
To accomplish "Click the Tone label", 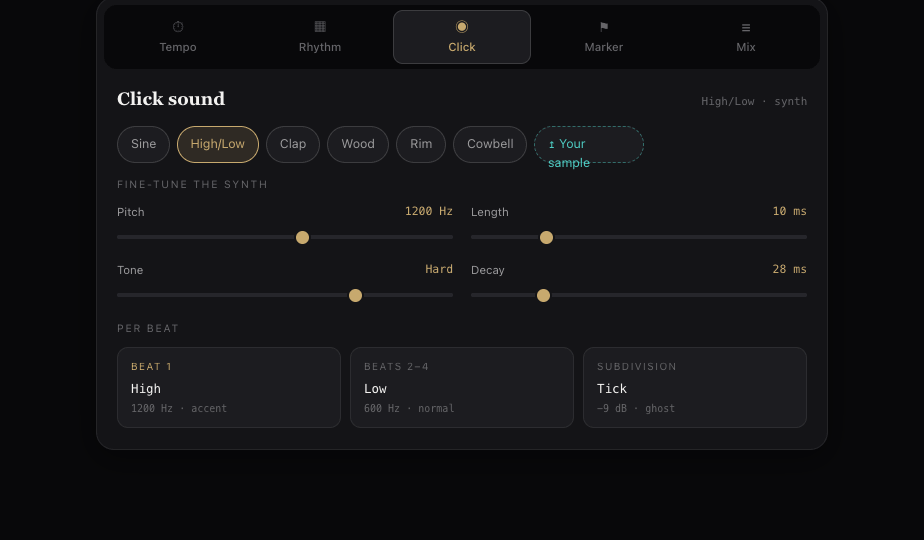I will (130, 270).
